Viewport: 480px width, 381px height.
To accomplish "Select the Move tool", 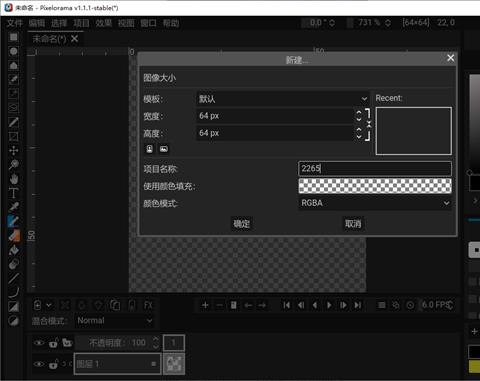I will (14, 151).
